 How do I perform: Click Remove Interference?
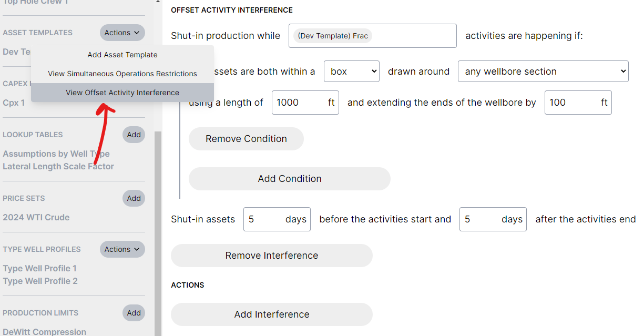pos(271,255)
